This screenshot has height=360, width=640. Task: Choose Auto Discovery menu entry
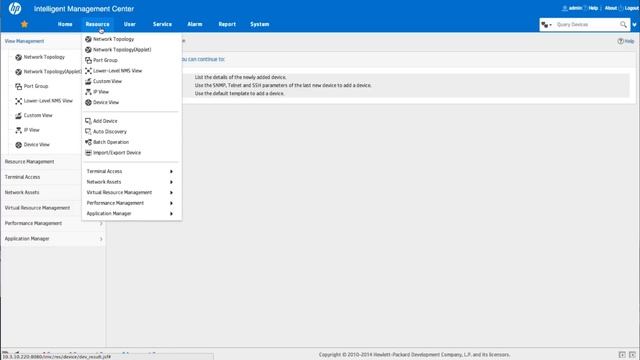(x=110, y=132)
